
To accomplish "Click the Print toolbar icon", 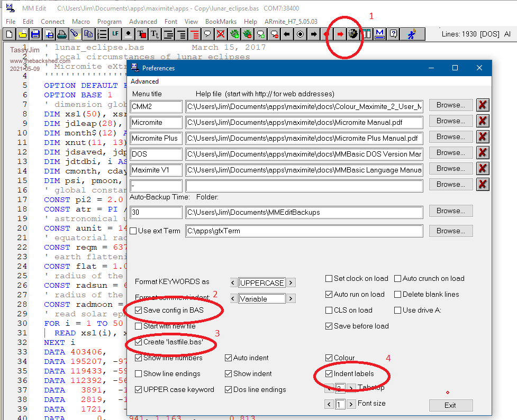I will coord(62,34).
